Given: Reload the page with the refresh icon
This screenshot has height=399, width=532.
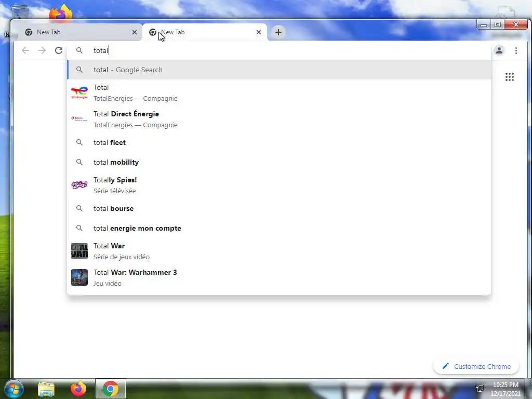Looking at the screenshot, I should coord(59,50).
